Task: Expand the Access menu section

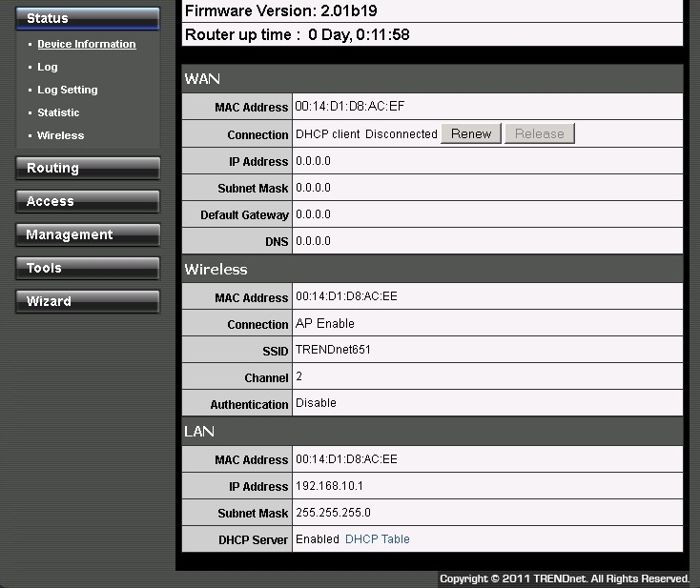Action: click(87, 202)
